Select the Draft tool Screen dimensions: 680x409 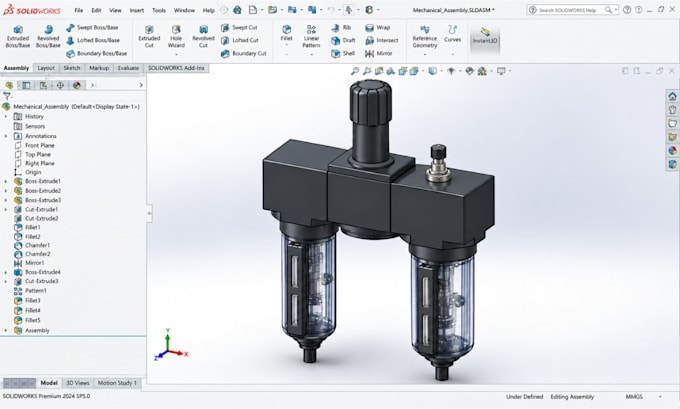(343, 40)
